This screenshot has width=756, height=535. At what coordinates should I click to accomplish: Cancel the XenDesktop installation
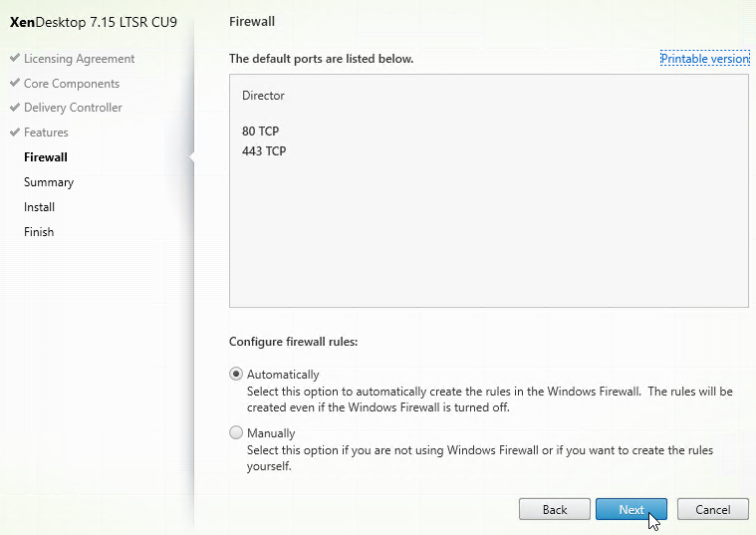click(x=712, y=509)
